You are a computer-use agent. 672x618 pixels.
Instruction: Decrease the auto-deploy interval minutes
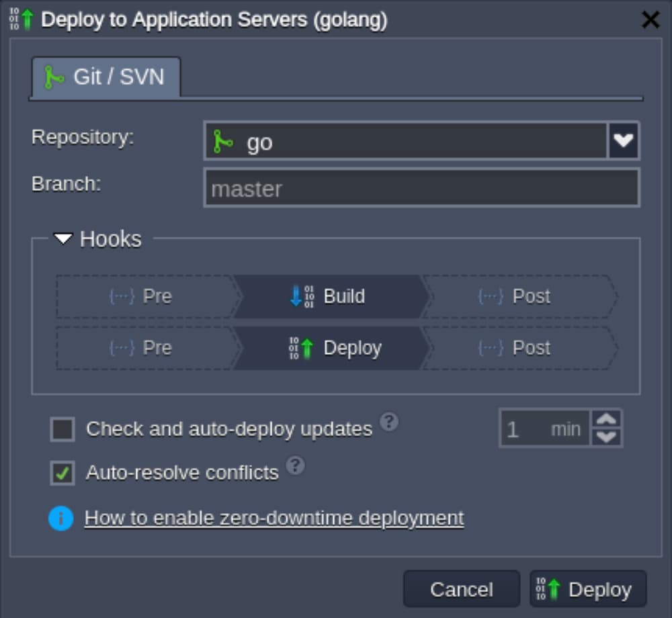607,437
